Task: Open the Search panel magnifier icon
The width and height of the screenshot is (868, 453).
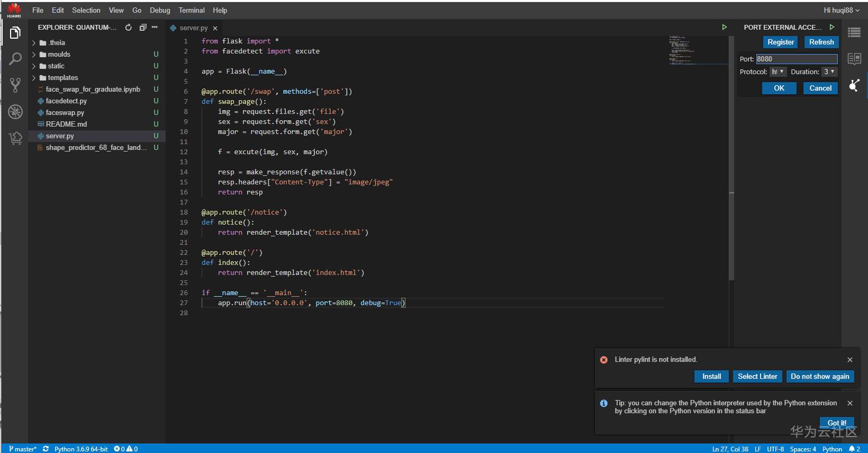Action: click(15, 59)
